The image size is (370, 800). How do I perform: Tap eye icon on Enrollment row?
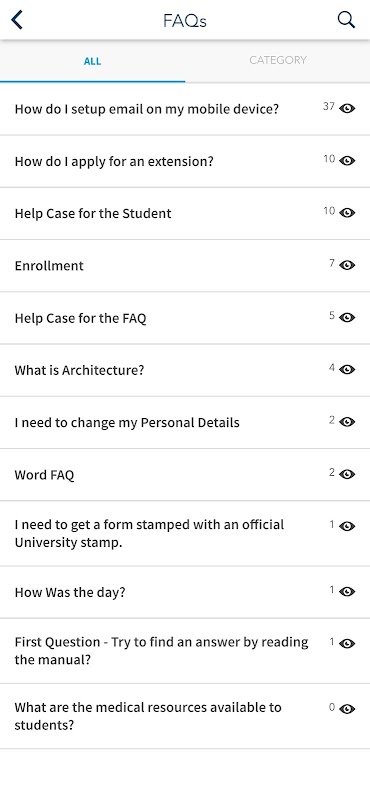point(347,265)
